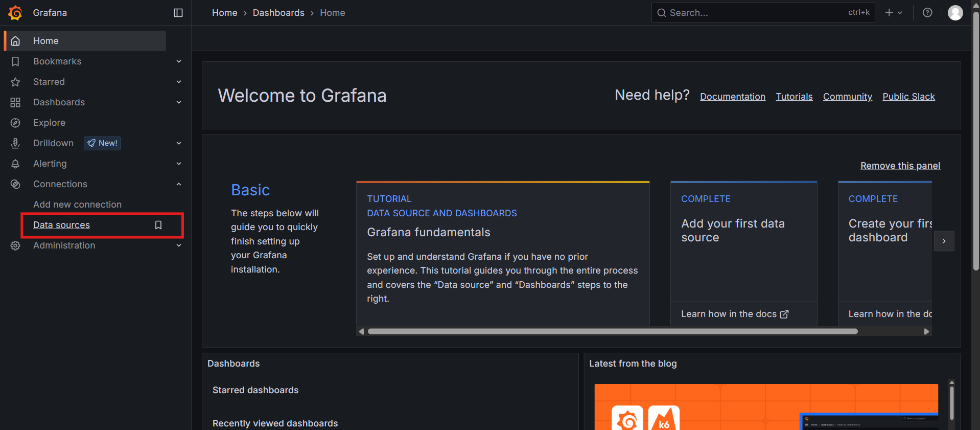Click the Home breadcrumb link
This screenshot has width=980, height=430.
click(225, 13)
